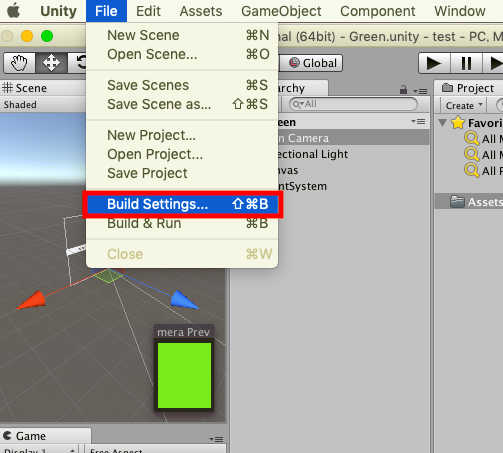Click the Pause button

(466, 63)
